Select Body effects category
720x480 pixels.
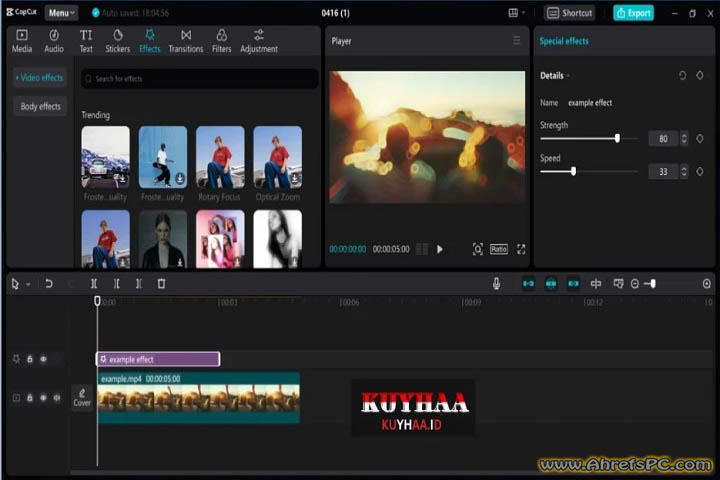40,106
